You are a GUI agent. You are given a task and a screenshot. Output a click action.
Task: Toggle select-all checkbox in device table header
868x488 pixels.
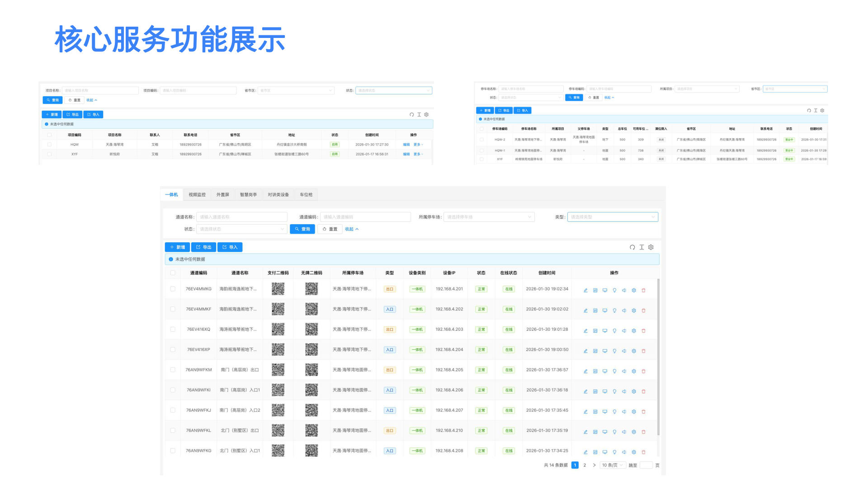(x=173, y=273)
